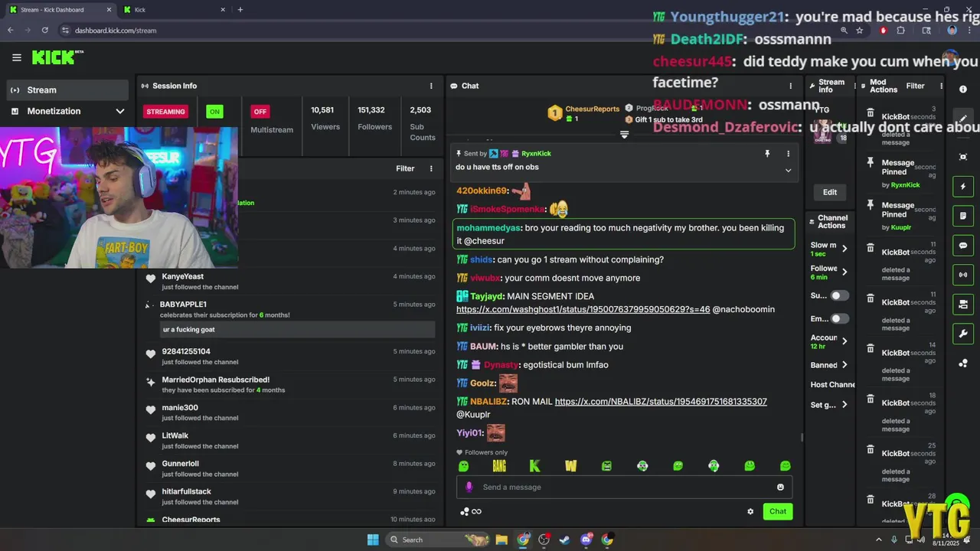
Task: Select Stream in the left sidebar
Action: (x=67, y=90)
